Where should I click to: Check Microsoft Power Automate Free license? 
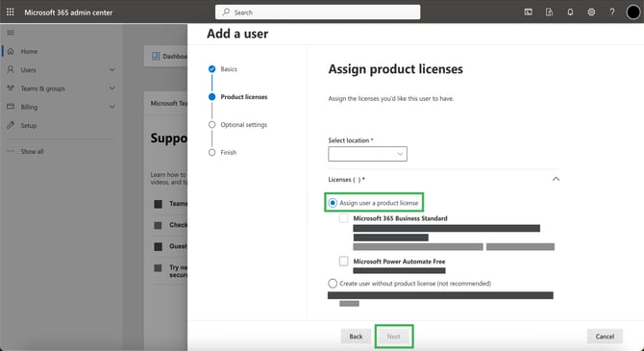[343, 261]
